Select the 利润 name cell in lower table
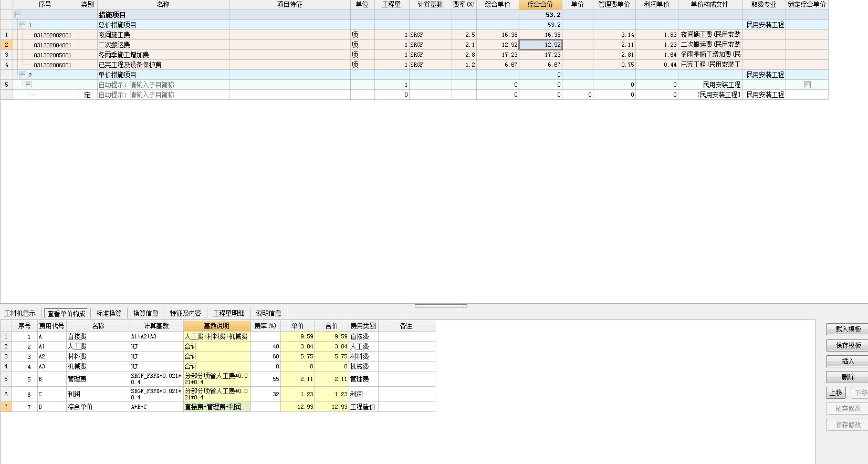The width and height of the screenshot is (868, 464). point(98,394)
